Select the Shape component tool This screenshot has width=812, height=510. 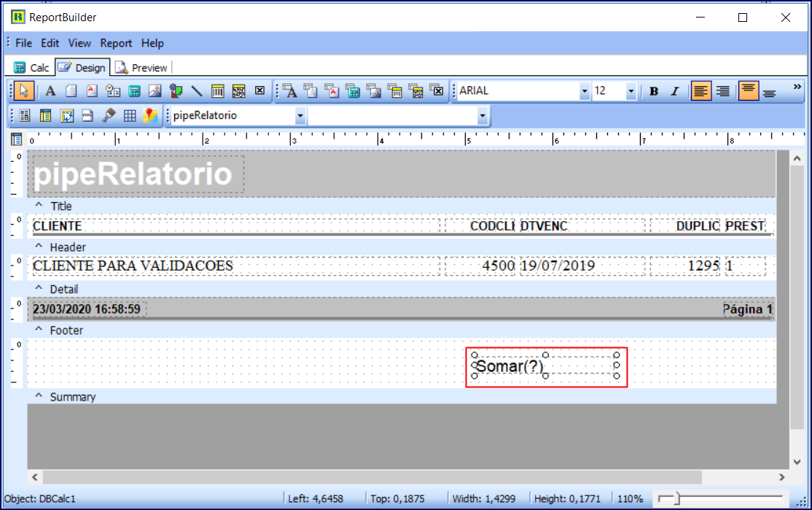tap(176, 91)
